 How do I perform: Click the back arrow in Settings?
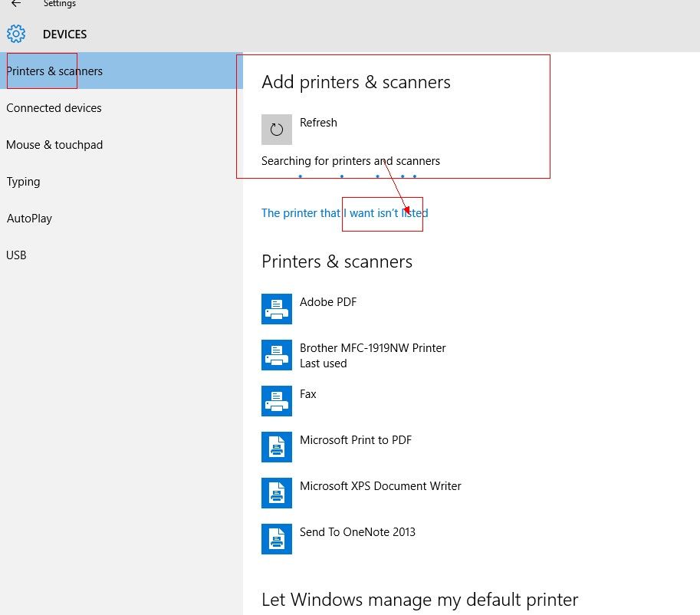16,4
